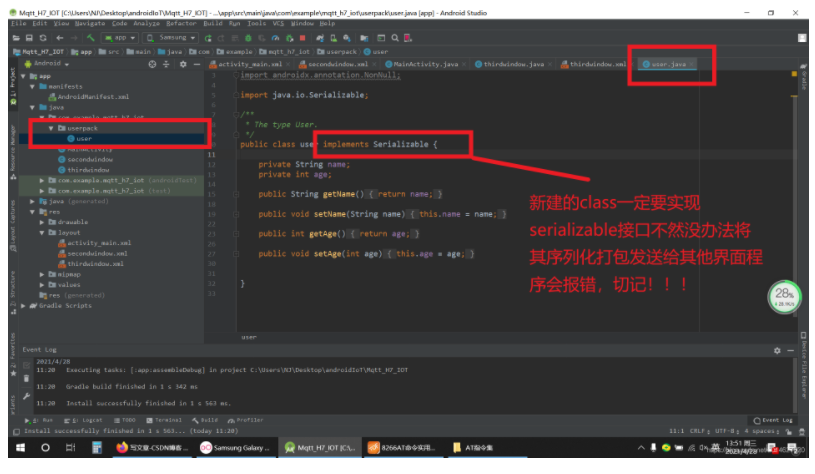This screenshot has width=815, height=474.
Task: Open the Samsung device dropdown
Action: point(170,38)
